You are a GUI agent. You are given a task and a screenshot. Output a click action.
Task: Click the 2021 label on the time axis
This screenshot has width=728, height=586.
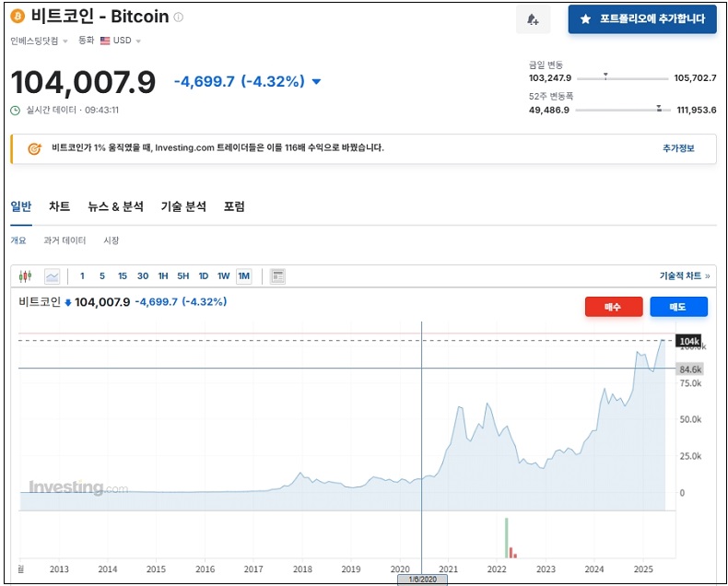[448, 569]
